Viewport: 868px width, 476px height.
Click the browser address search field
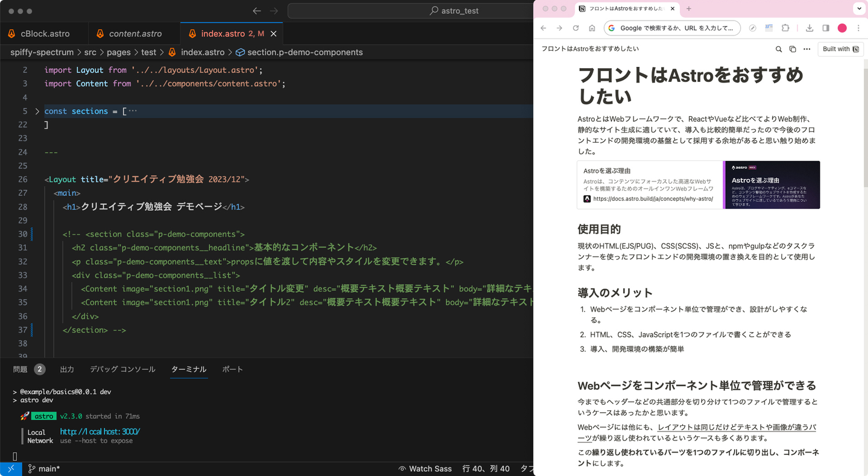(676, 28)
